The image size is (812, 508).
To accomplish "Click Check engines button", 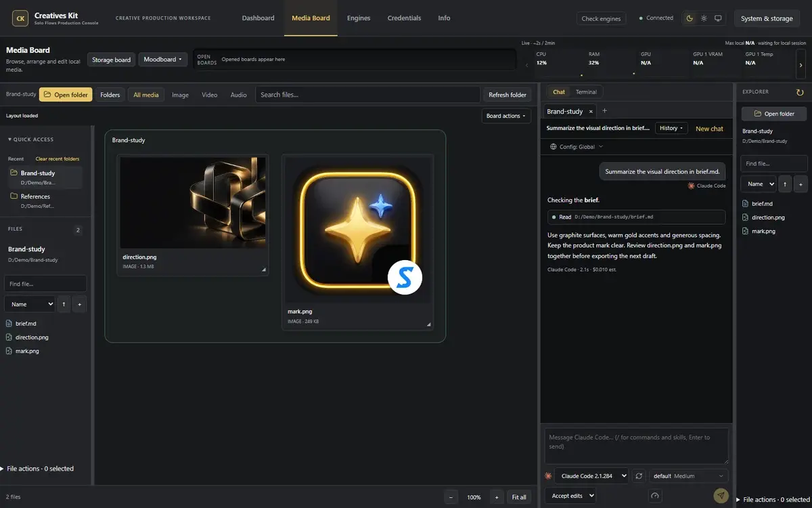I will (x=601, y=19).
